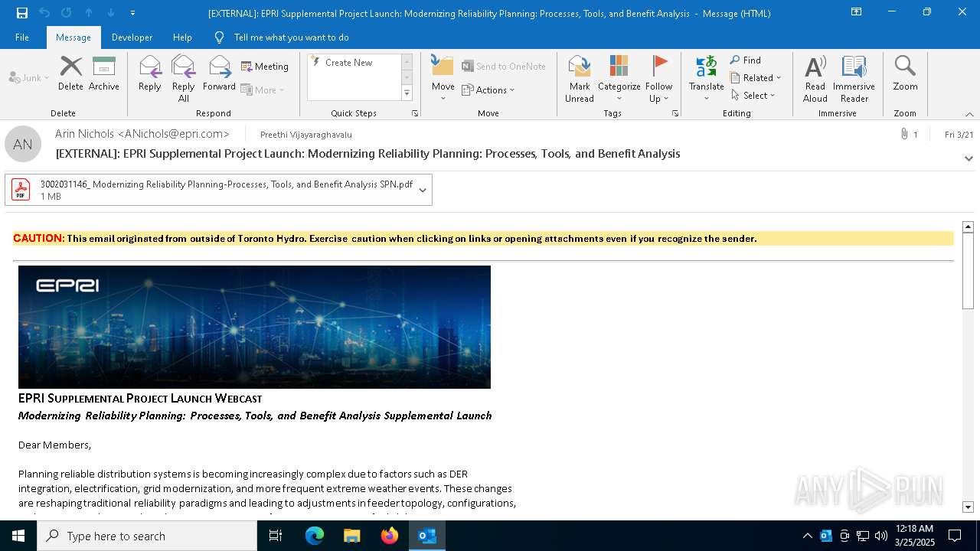This screenshot has height=551, width=980.
Task: Click the message scrollbar thumb
Action: coord(968,271)
